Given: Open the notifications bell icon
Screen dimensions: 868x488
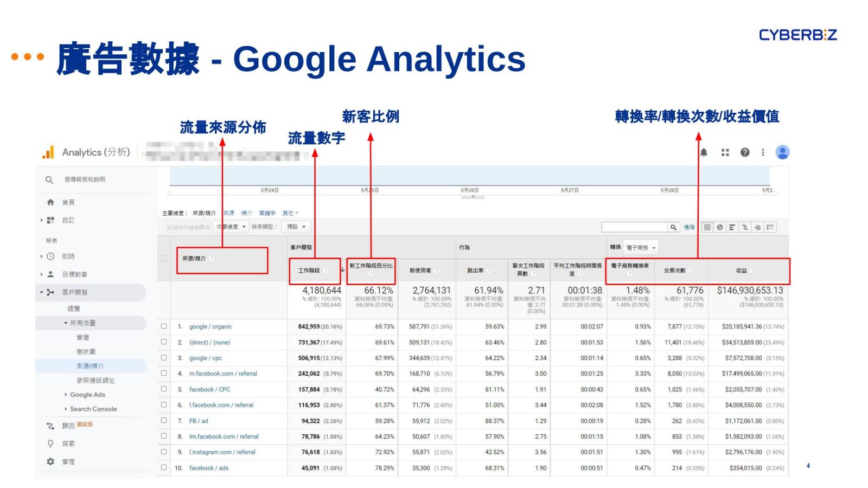Looking at the screenshot, I should click(x=704, y=152).
